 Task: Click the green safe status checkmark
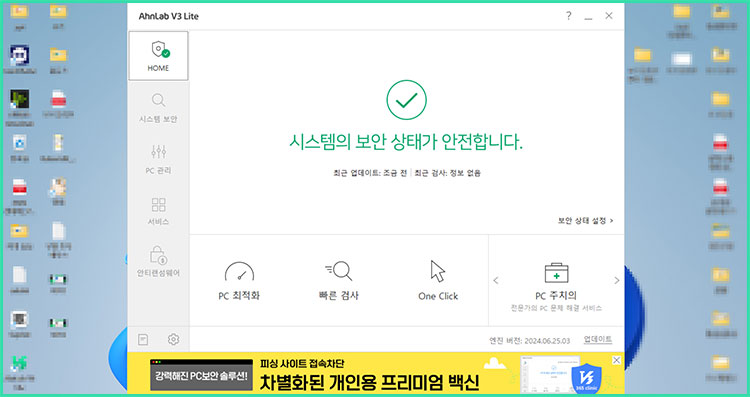click(x=406, y=100)
